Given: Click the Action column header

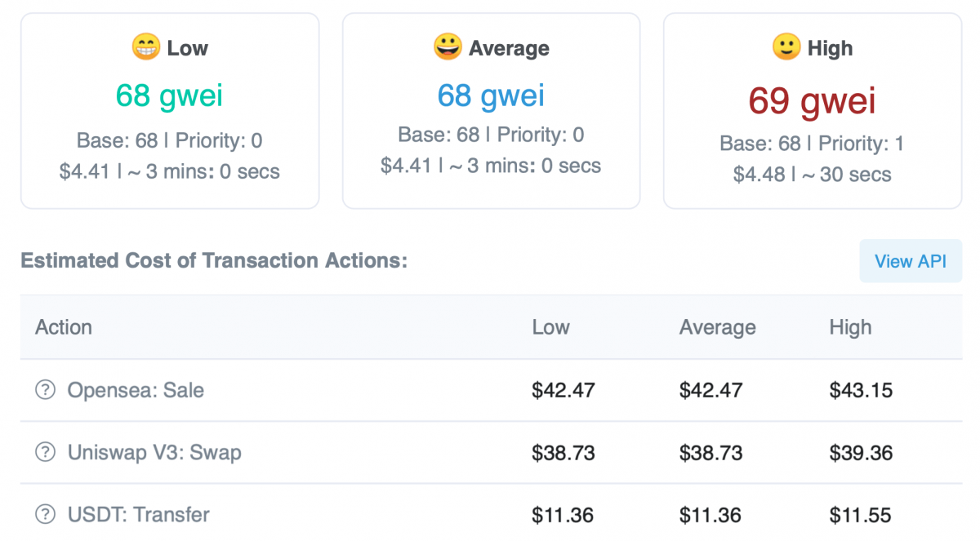Looking at the screenshot, I should pyautogui.click(x=64, y=327).
